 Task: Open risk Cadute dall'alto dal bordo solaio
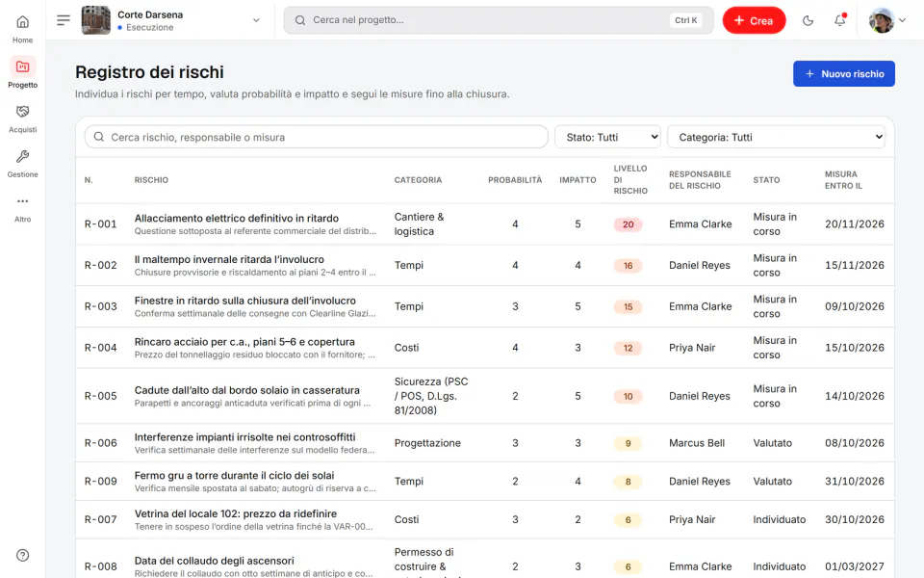(247, 390)
